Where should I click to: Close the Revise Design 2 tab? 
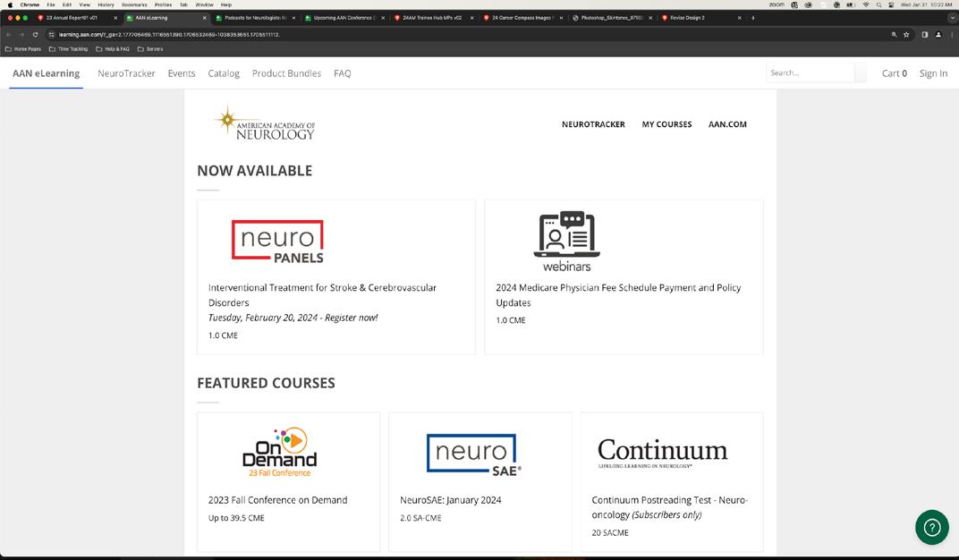pyautogui.click(x=740, y=18)
